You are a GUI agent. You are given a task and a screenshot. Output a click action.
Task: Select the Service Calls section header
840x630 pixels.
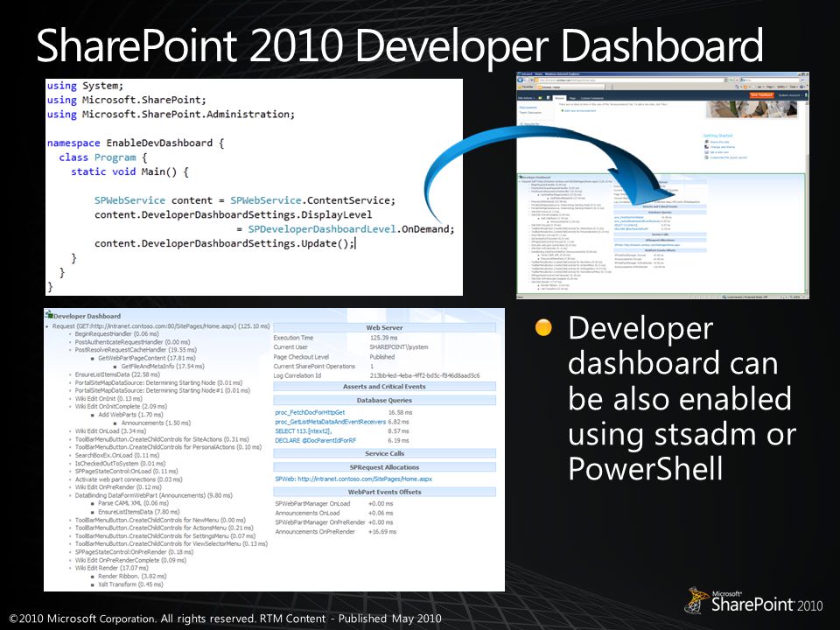coord(385,453)
